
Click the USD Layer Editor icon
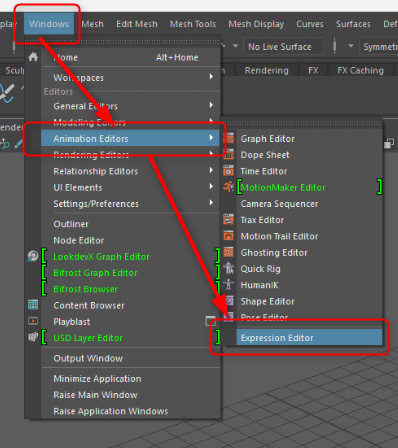tap(33, 337)
